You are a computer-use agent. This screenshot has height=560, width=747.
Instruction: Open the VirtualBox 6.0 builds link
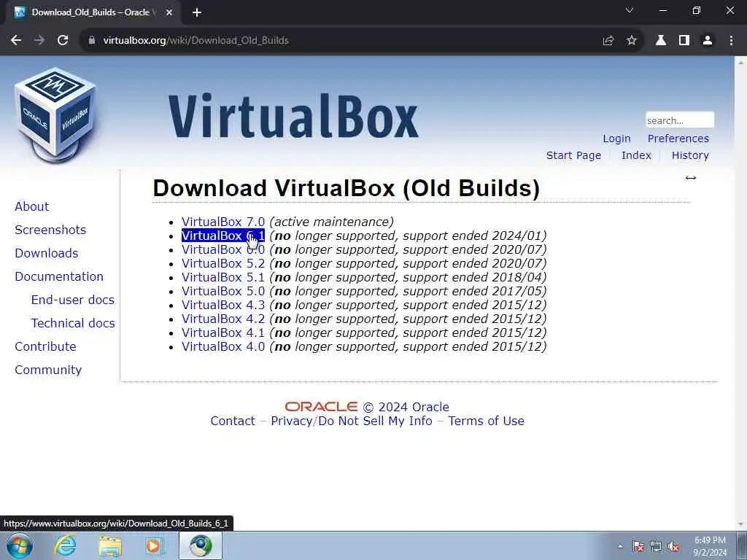click(223, 249)
